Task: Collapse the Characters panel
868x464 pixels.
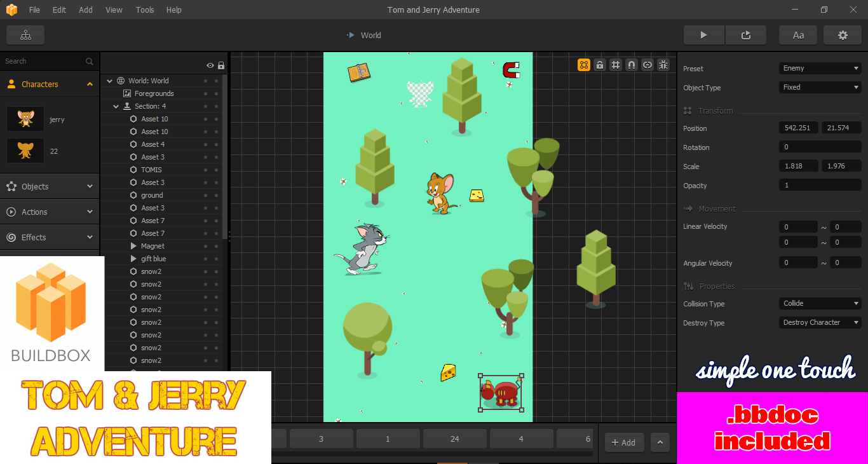Action: coord(90,84)
